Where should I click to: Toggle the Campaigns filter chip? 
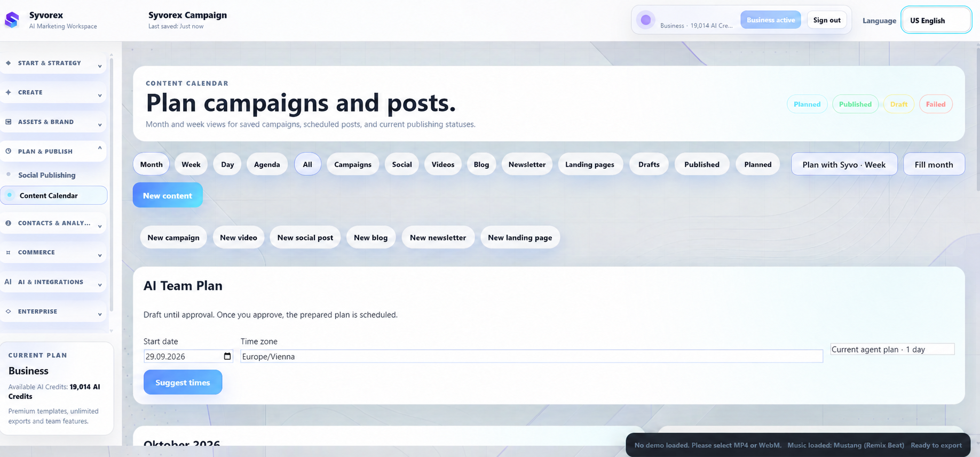pos(353,164)
